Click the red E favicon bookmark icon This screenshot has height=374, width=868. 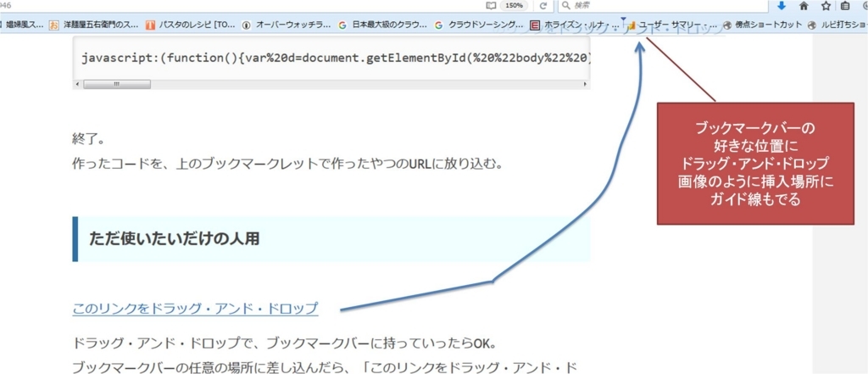click(x=534, y=25)
